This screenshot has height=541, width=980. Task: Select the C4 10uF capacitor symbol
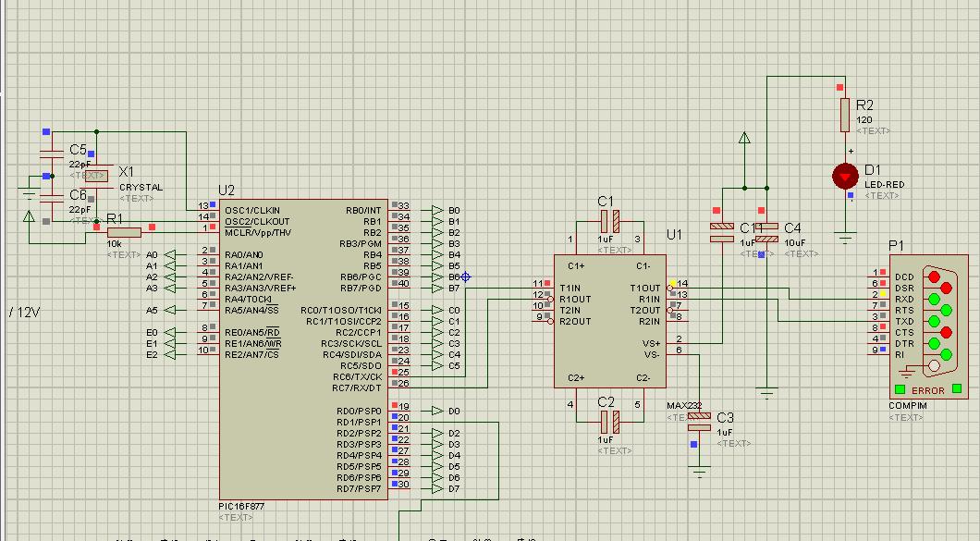point(766,233)
